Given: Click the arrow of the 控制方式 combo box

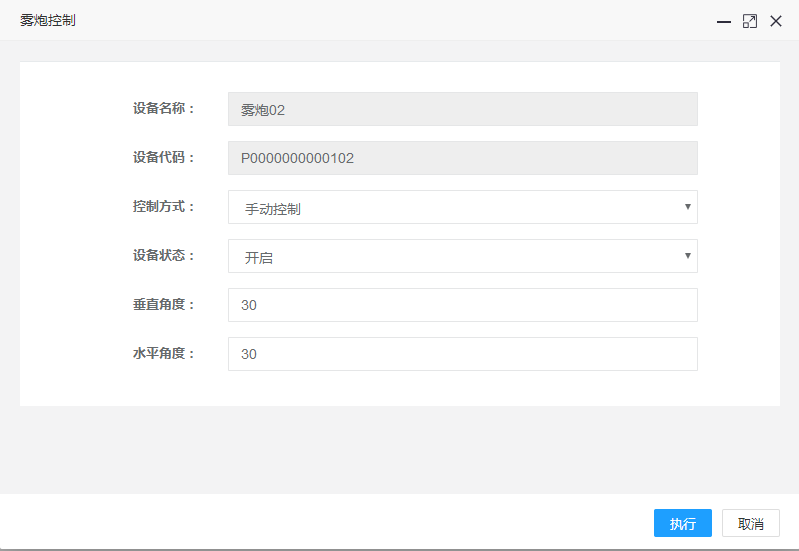Looking at the screenshot, I should [687, 206].
